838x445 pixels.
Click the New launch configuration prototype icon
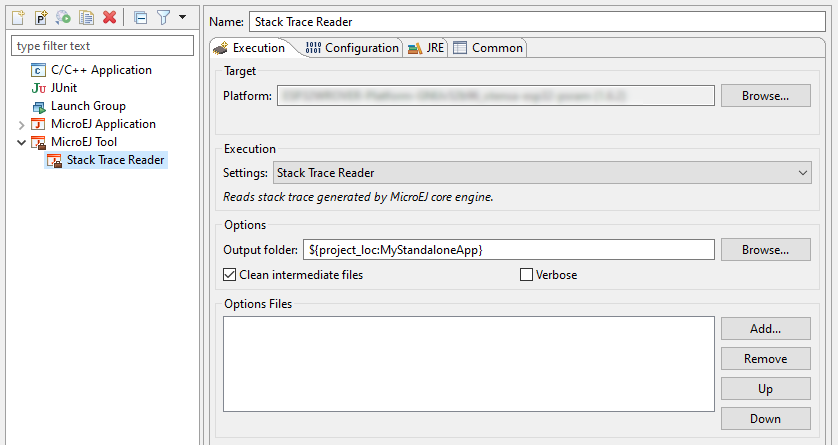click(x=41, y=17)
